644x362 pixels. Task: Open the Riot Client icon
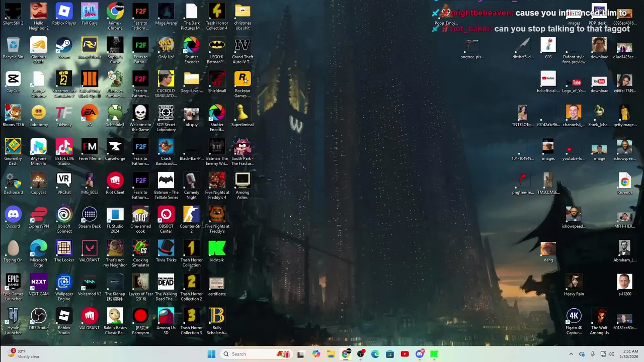pos(115,184)
